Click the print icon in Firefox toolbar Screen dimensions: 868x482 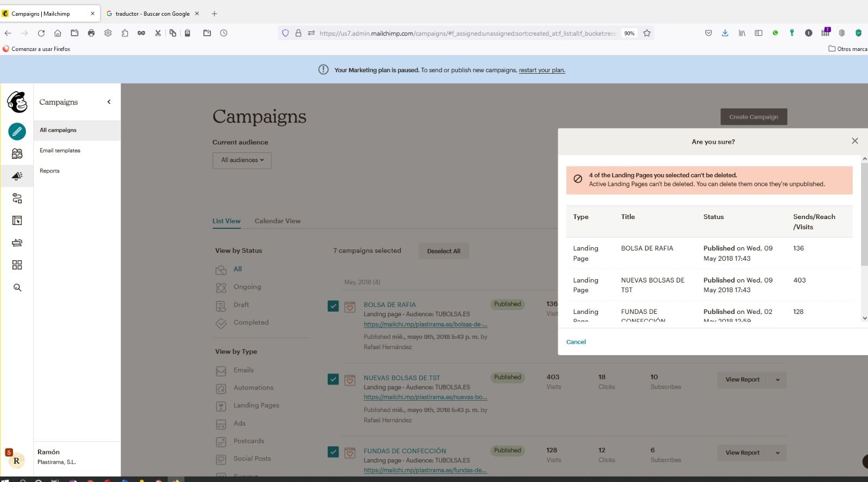(x=91, y=33)
